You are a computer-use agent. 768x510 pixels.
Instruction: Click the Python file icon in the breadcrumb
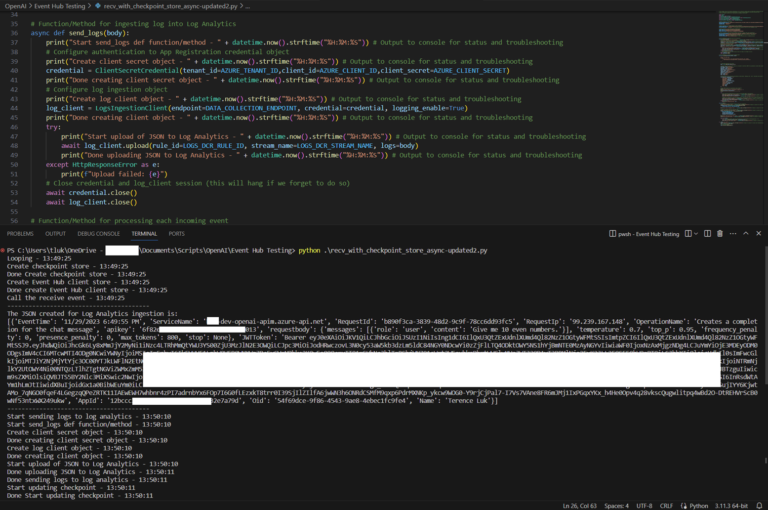(98, 6)
